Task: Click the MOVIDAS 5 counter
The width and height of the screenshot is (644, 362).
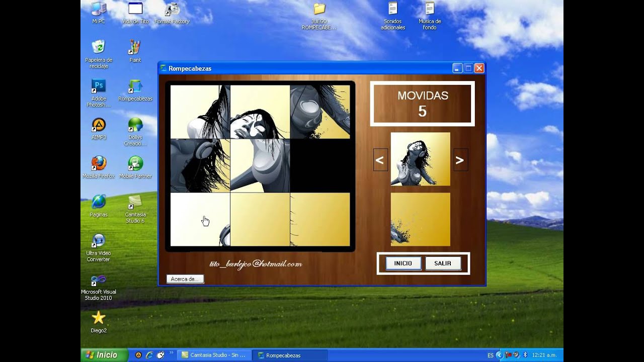Action: [x=423, y=104]
